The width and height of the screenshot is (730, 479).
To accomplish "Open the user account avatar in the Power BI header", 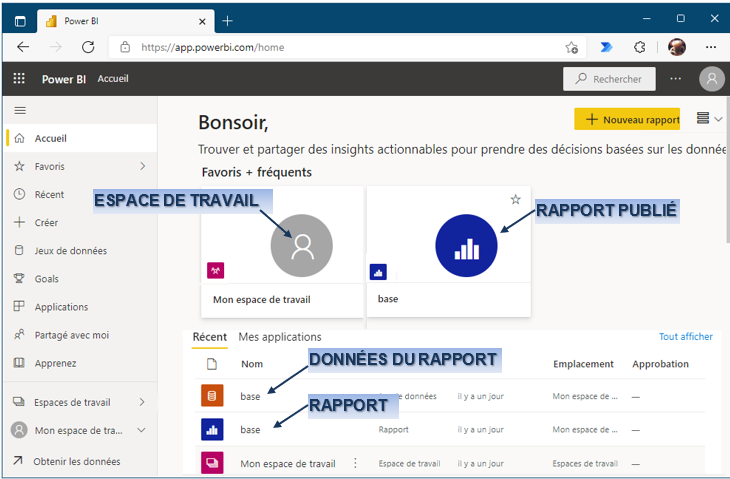I will click(711, 79).
